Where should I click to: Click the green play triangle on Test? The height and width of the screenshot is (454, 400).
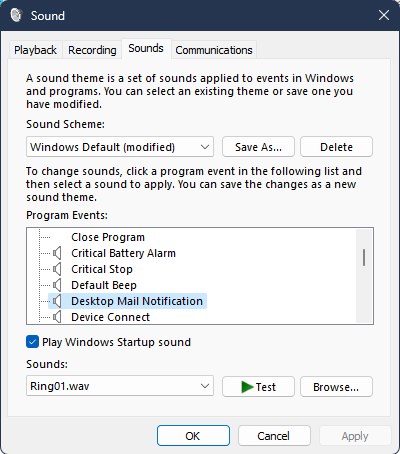coord(247,387)
